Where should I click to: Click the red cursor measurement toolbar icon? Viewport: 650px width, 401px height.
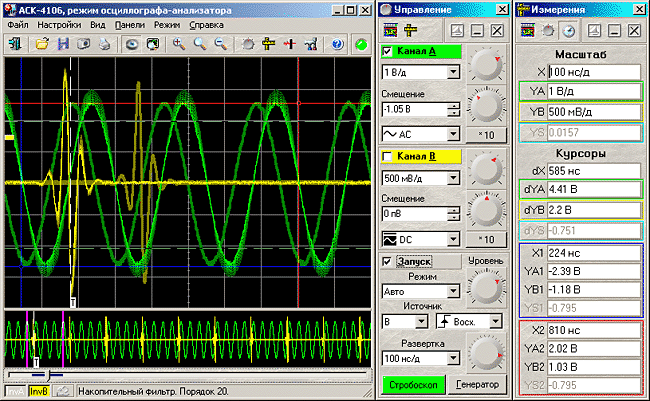click(290, 45)
